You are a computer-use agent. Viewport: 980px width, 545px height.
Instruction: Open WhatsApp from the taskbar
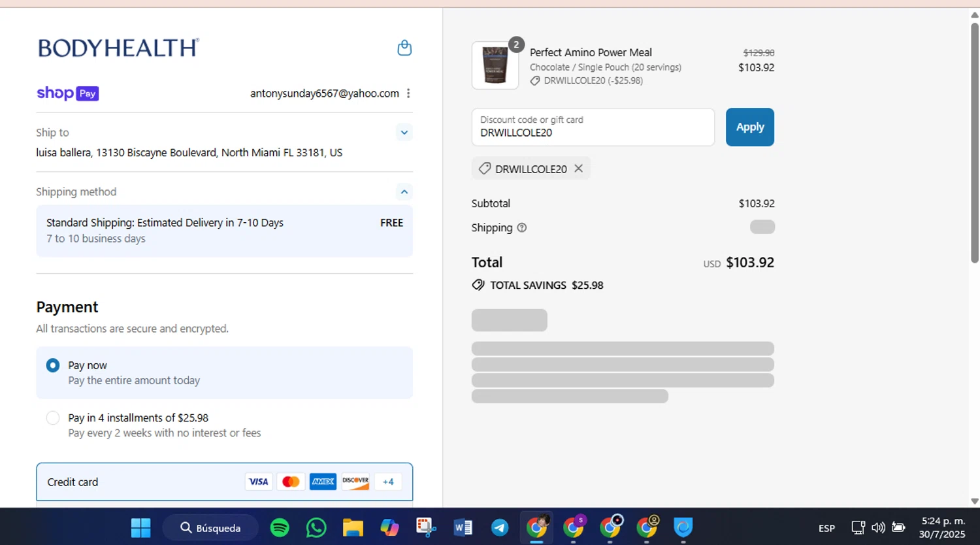coord(316,527)
